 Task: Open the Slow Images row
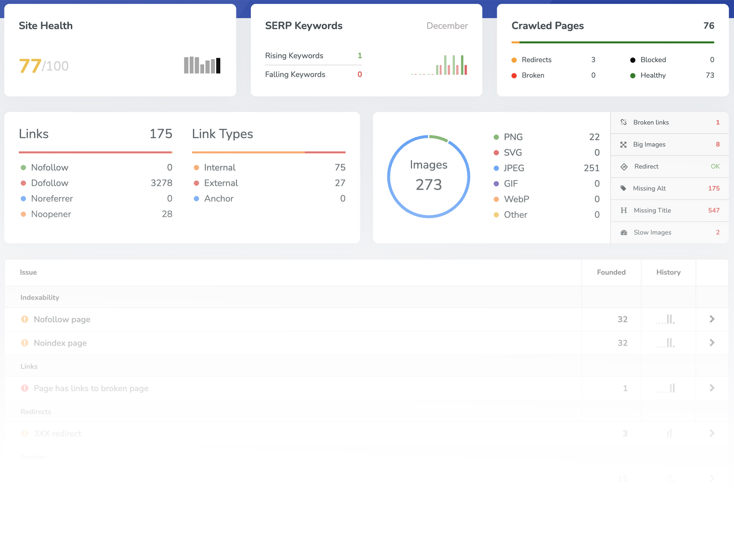[x=669, y=232]
